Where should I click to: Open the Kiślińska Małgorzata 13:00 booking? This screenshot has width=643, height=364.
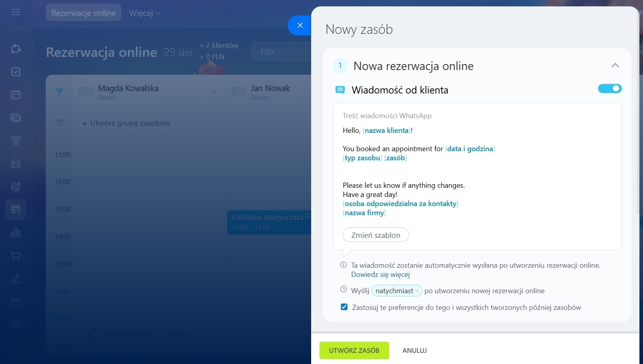269,222
